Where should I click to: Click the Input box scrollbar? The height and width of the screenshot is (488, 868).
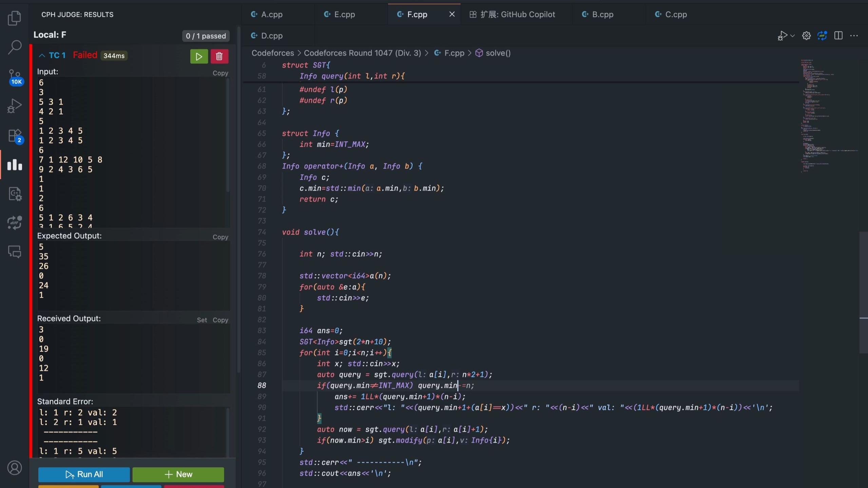click(x=228, y=136)
